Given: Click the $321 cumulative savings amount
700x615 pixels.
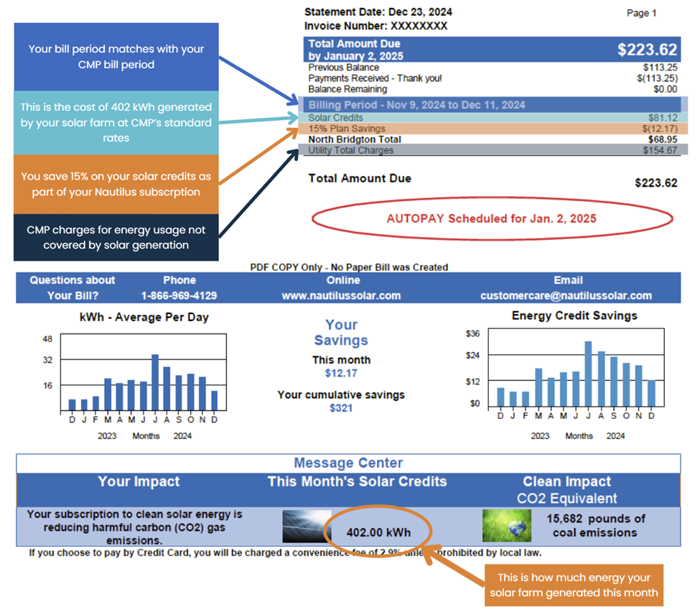Looking at the screenshot, I should [x=341, y=408].
